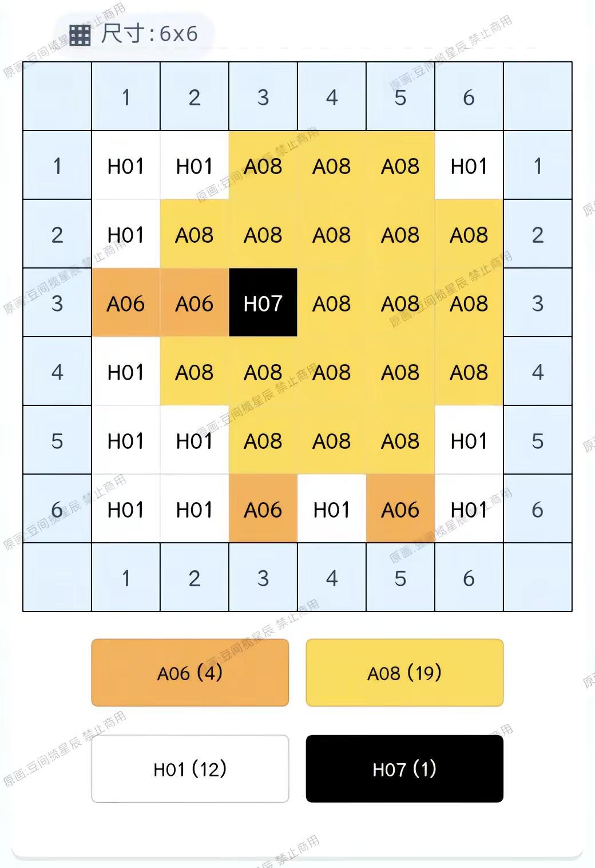Click top column header 3
595x868 pixels.
(263, 97)
